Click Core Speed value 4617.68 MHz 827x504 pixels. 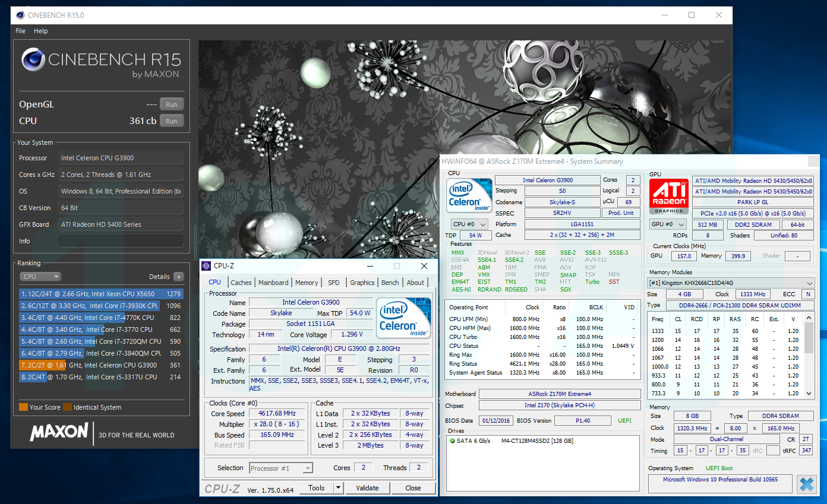coord(277,413)
